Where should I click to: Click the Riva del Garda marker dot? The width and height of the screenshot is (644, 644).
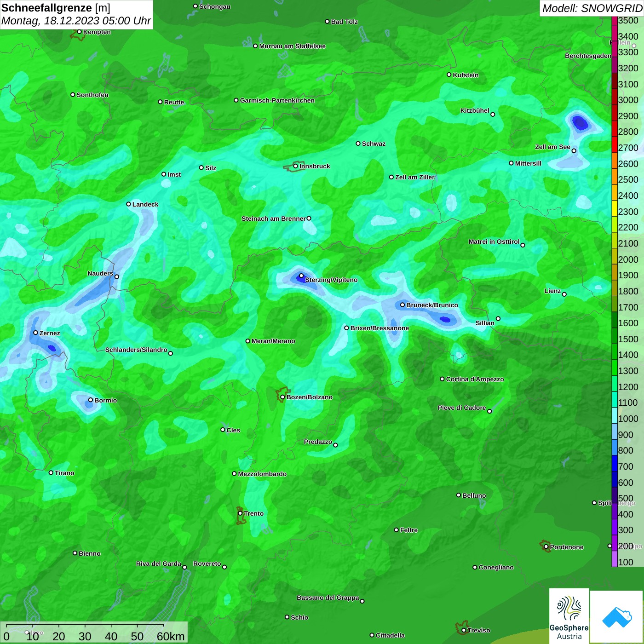[x=184, y=567]
